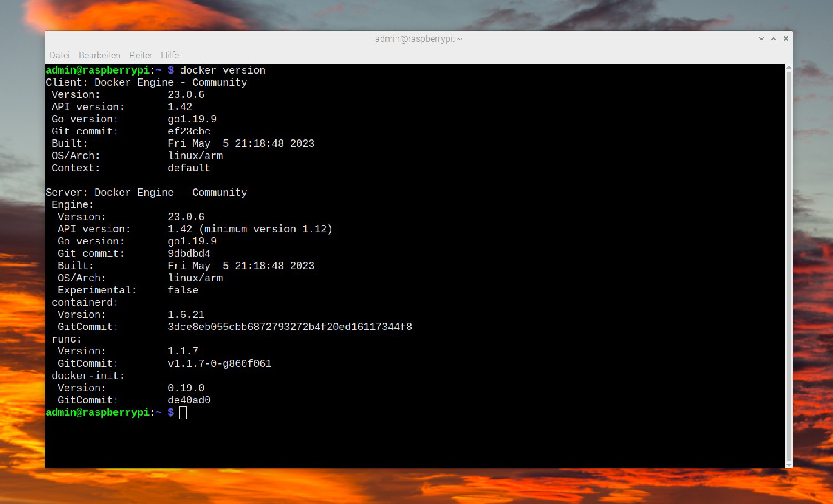Click the Experimental value 'false'
This screenshot has height=504, width=833.
(183, 290)
